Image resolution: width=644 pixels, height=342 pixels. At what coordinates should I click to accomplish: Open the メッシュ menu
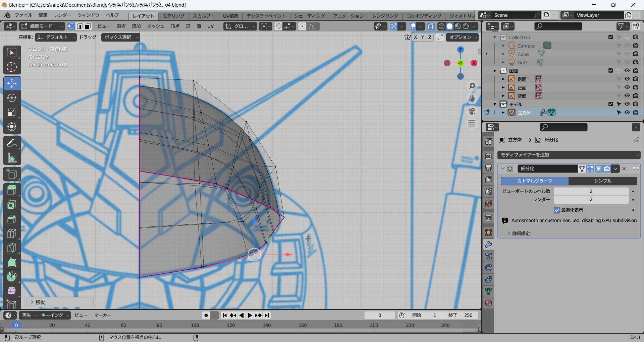(155, 26)
